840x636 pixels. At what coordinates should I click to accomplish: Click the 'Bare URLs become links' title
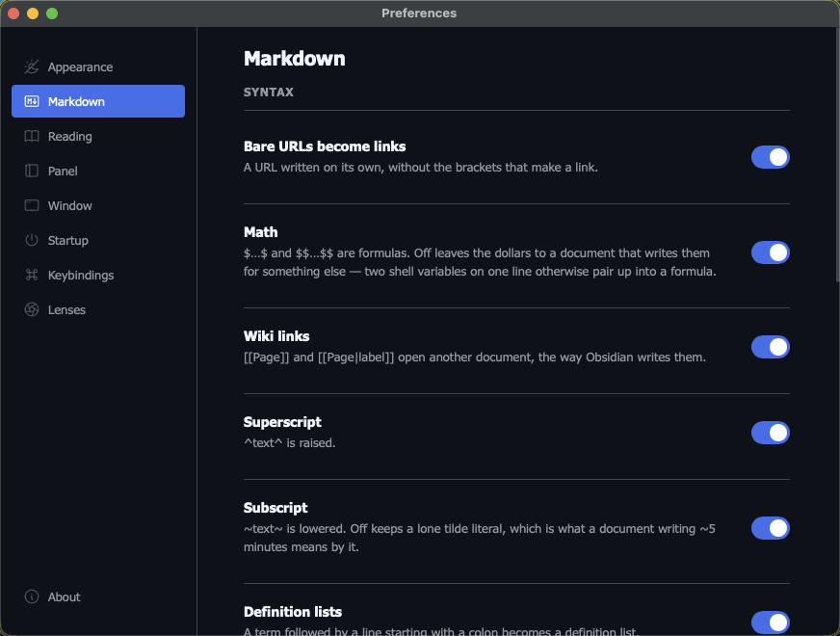point(324,146)
